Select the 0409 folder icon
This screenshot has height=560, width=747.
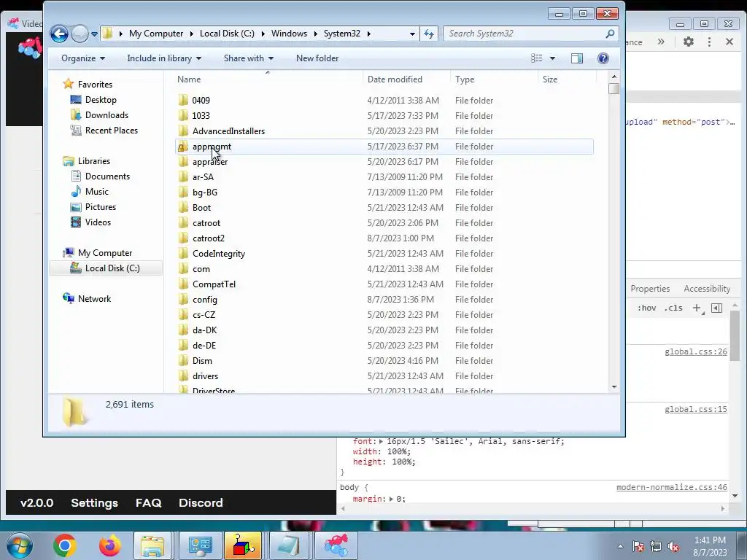(183, 100)
